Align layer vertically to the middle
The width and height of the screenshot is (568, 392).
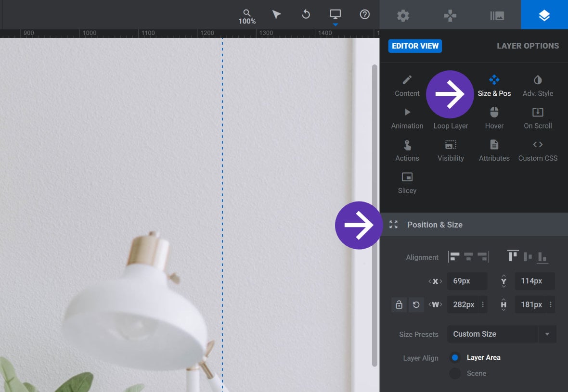528,257
